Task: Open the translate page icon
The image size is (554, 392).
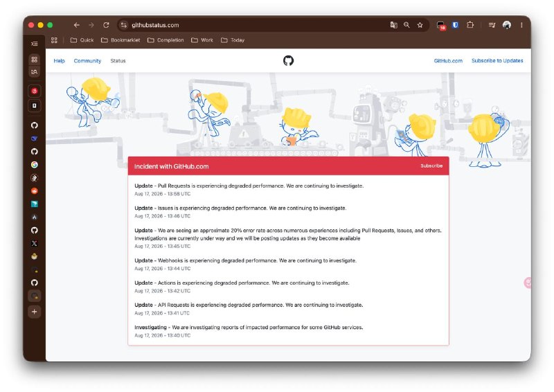Action: [x=393, y=25]
